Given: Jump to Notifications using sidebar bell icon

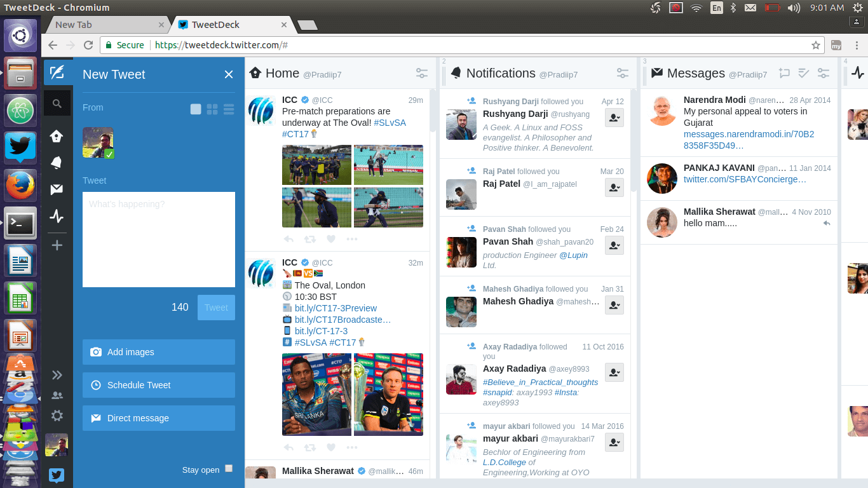Looking at the screenshot, I should pyautogui.click(x=57, y=163).
